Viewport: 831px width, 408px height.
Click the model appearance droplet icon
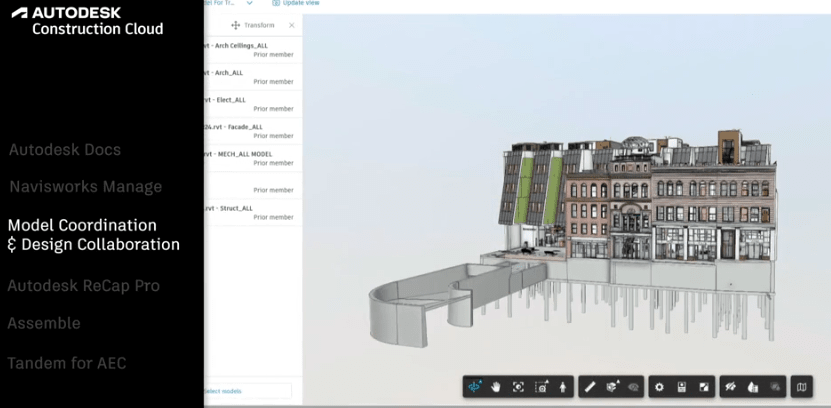pos(753,387)
